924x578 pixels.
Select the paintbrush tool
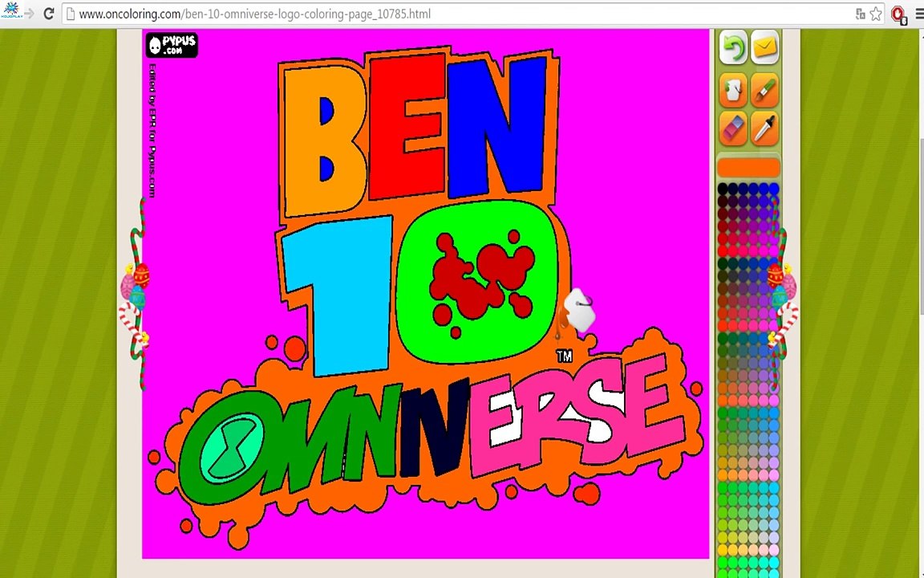765,90
